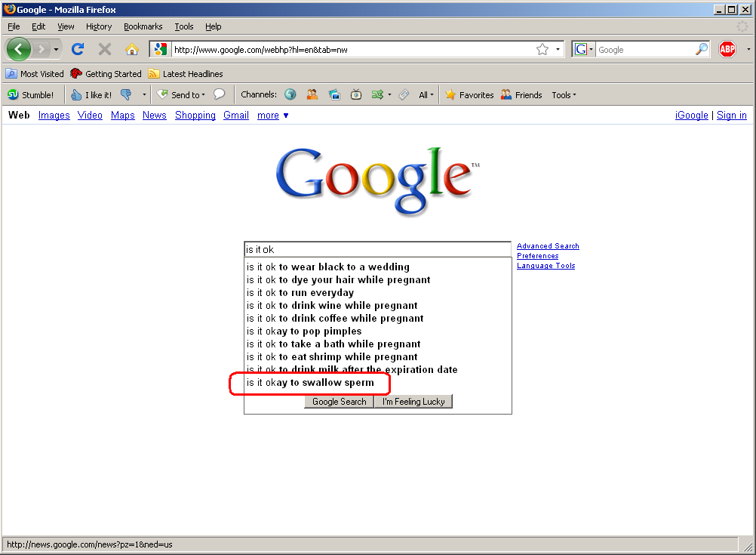Click the Reload page icon
Viewport: 756px width, 555px height.
(77, 50)
